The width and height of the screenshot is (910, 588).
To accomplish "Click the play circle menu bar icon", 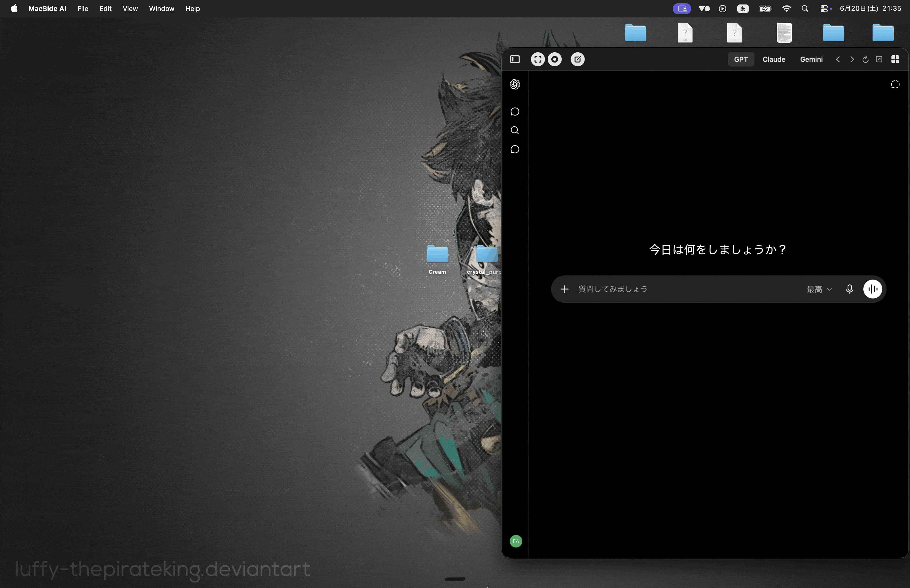I will click(723, 8).
